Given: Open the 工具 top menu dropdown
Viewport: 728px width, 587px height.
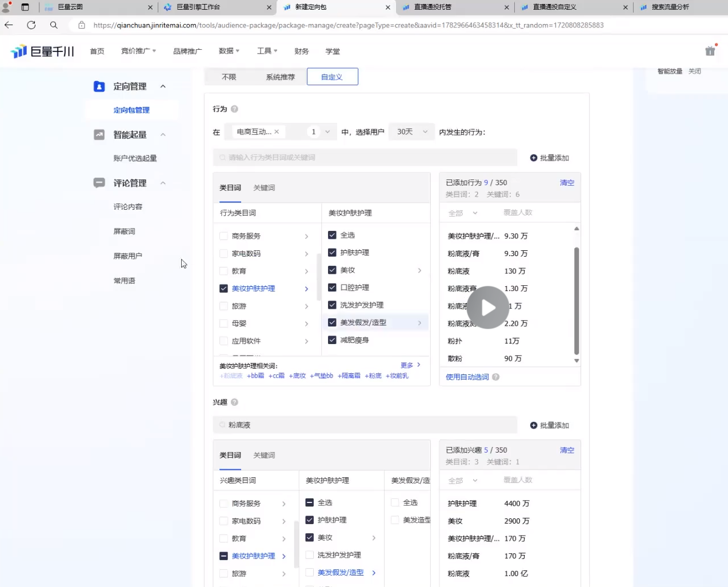Looking at the screenshot, I should (267, 51).
